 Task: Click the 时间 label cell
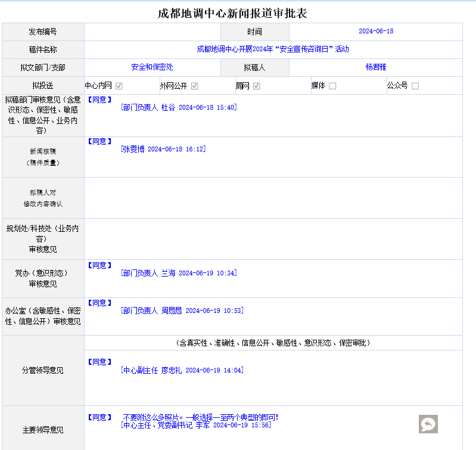[x=255, y=32]
